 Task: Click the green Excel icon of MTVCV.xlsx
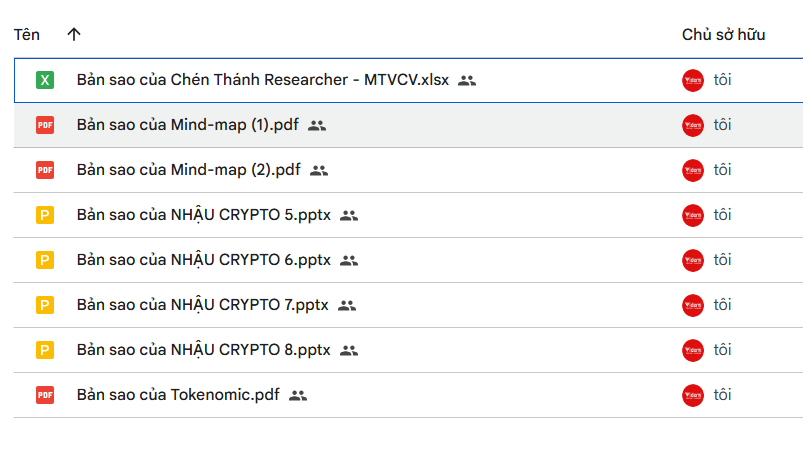tap(45, 80)
